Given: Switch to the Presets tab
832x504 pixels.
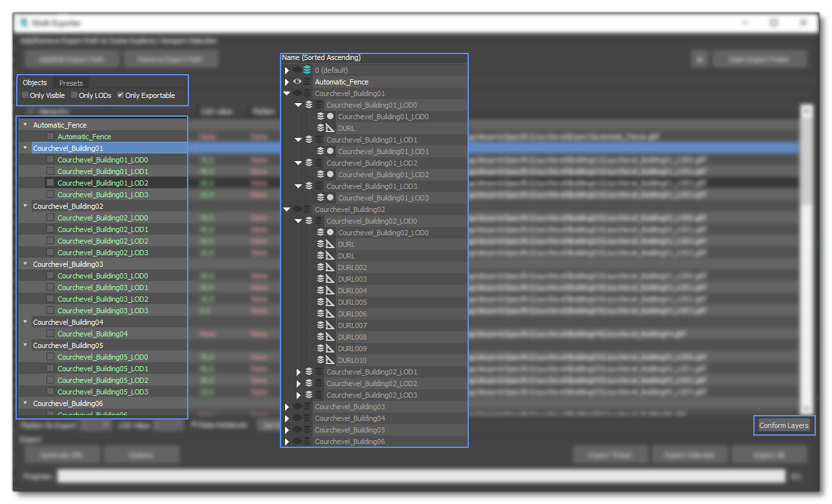Looking at the screenshot, I should [71, 83].
